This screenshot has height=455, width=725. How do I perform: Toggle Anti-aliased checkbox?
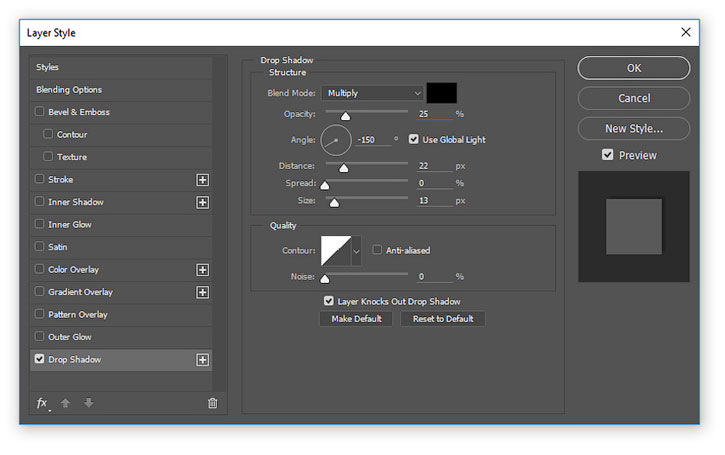point(377,250)
